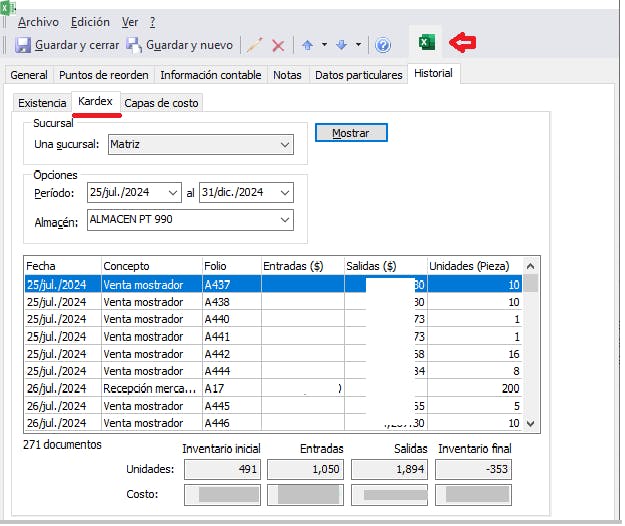Switch to Información contable tab
This screenshot has width=625, height=526.
click(210, 75)
